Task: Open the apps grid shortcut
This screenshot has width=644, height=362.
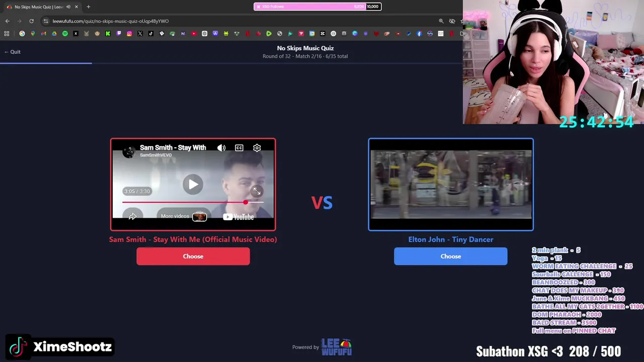Action: [x=7, y=34]
